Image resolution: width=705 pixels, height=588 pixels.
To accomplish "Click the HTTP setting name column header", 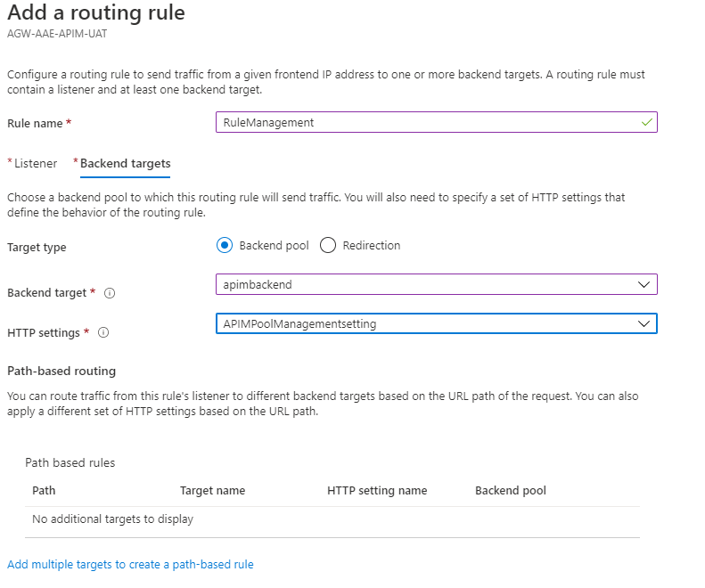I will click(x=377, y=490).
